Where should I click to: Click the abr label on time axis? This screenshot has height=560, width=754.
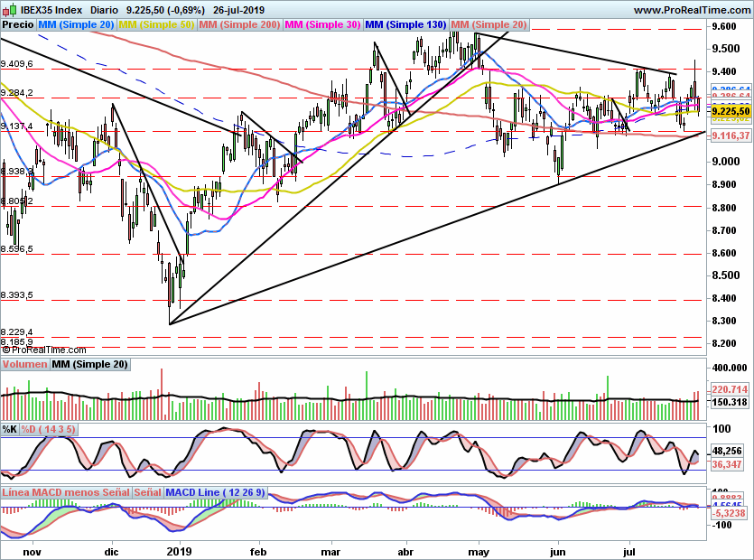pos(405,551)
